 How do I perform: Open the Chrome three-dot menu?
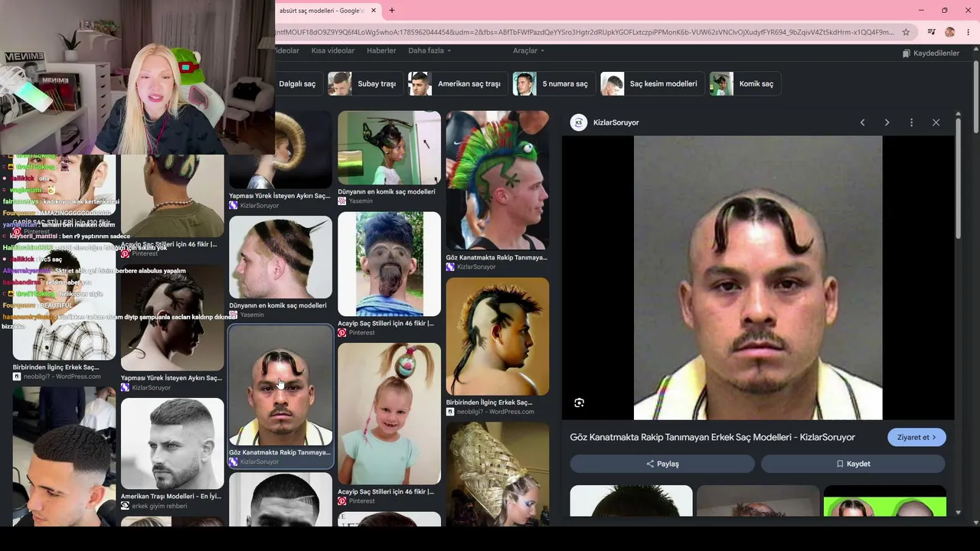point(969,32)
